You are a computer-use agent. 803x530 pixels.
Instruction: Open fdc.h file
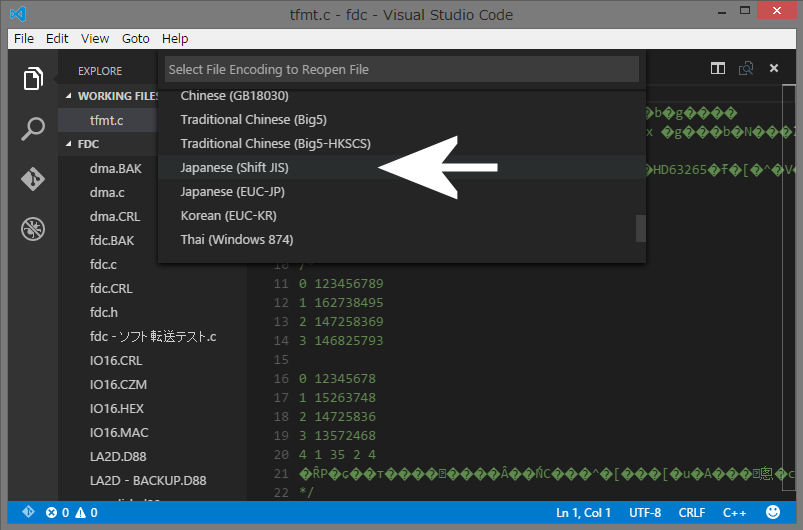(103, 312)
